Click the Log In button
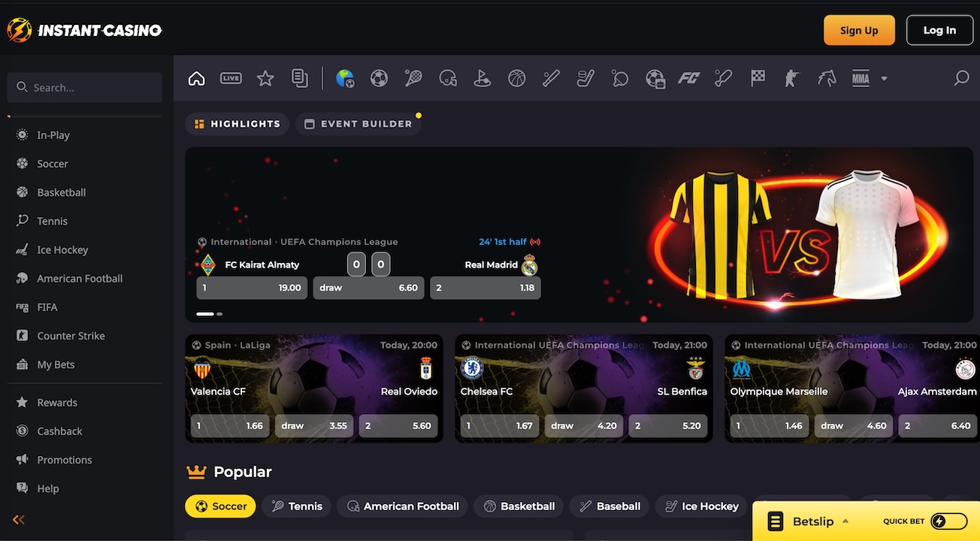 [x=939, y=30]
